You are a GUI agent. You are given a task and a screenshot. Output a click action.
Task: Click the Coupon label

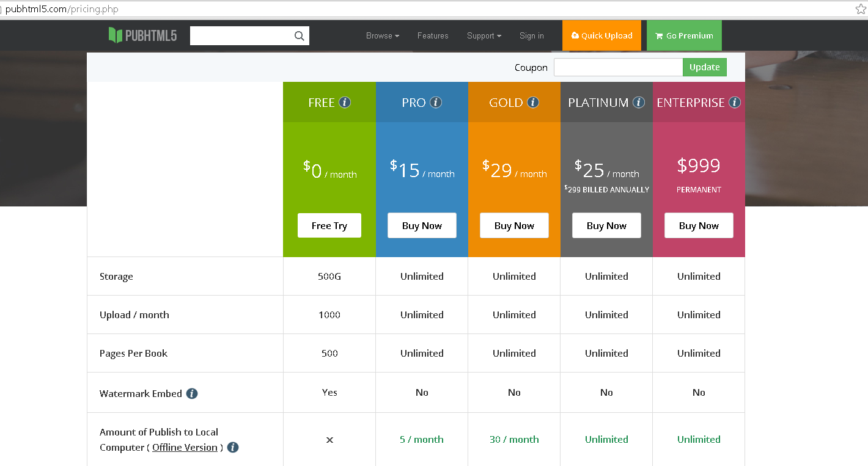point(531,68)
